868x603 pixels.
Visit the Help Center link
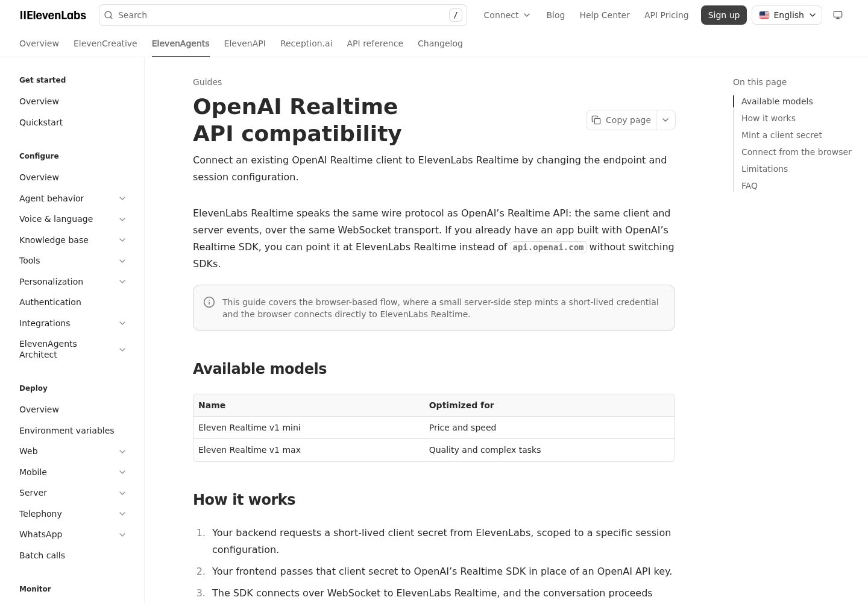coord(605,15)
